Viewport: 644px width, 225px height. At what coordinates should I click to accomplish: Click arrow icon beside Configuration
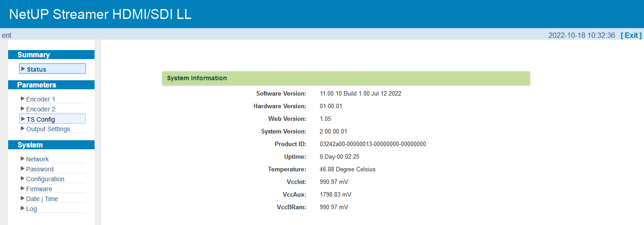point(23,179)
